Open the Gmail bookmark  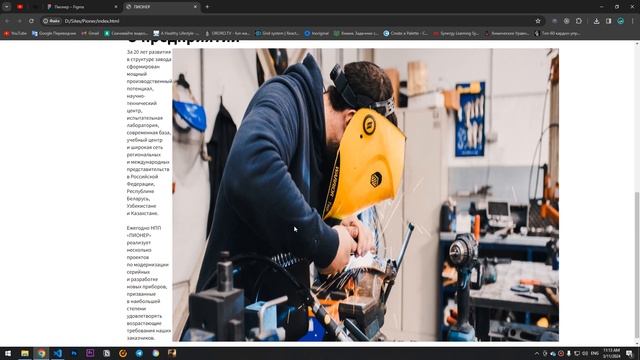(x=90, y=33)
